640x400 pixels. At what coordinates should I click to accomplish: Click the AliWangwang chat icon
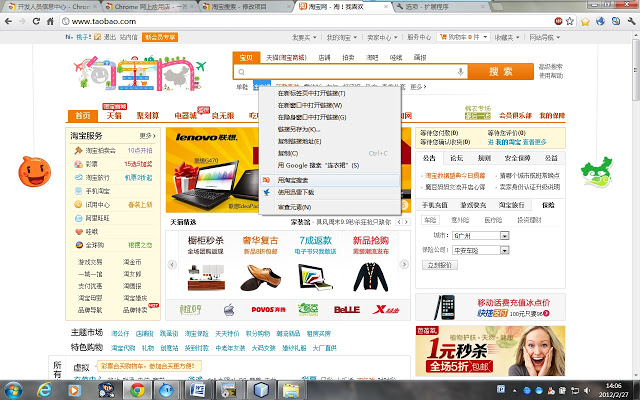(78, 218)
